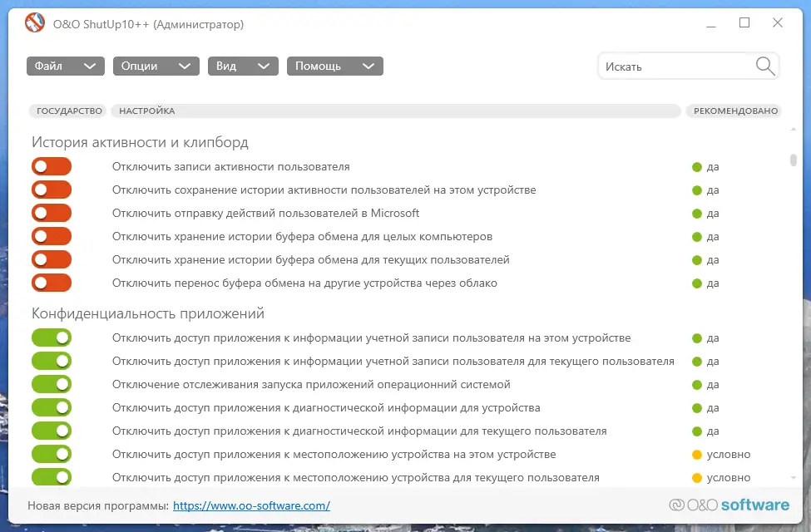Sort by the ГОСУДАРСТВО column header

click(68, 111)
